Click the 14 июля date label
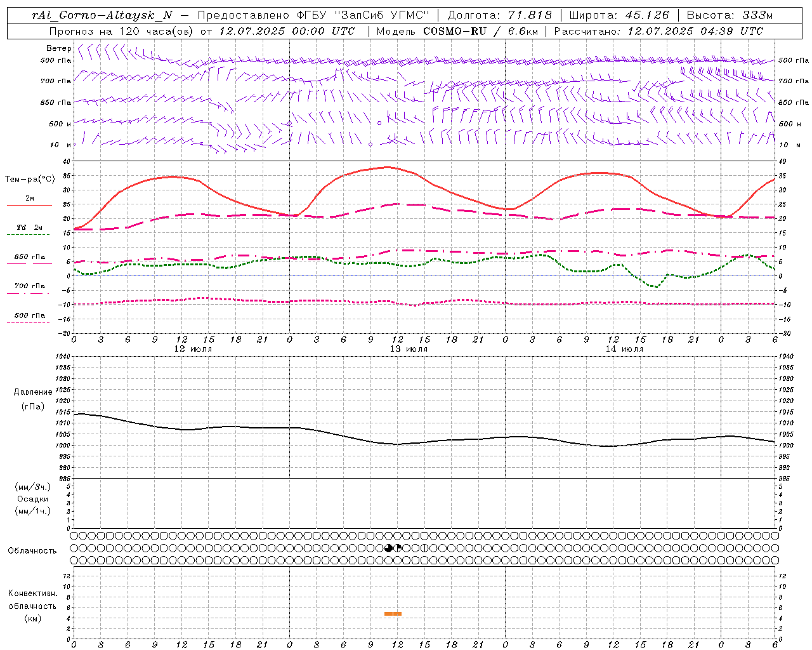The height and width of the screenshot is (650, 812). (624, 349)
